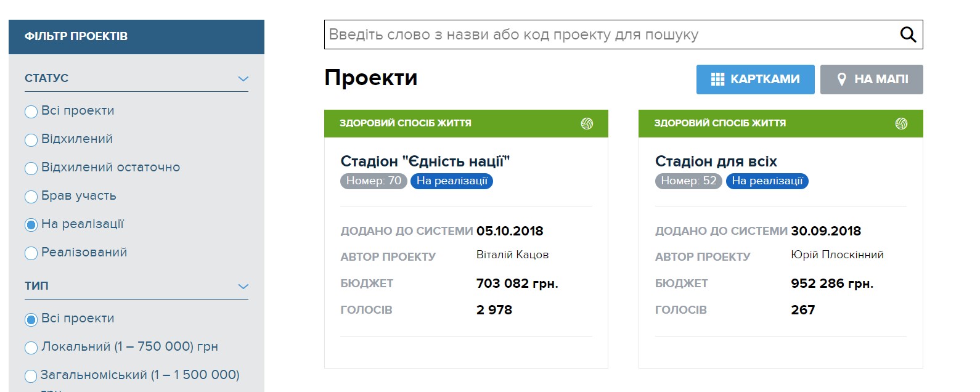Click volleyball icon on Стадіон "Єдність нації" card
The image size is (980, 392).
click(587, 123)
